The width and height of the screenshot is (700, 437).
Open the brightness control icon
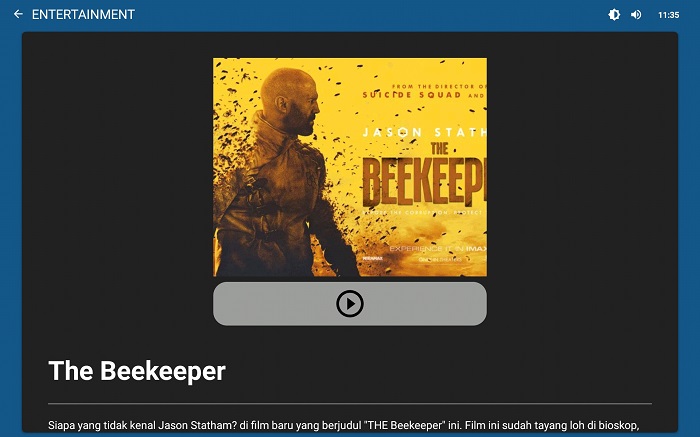point(614,15)
